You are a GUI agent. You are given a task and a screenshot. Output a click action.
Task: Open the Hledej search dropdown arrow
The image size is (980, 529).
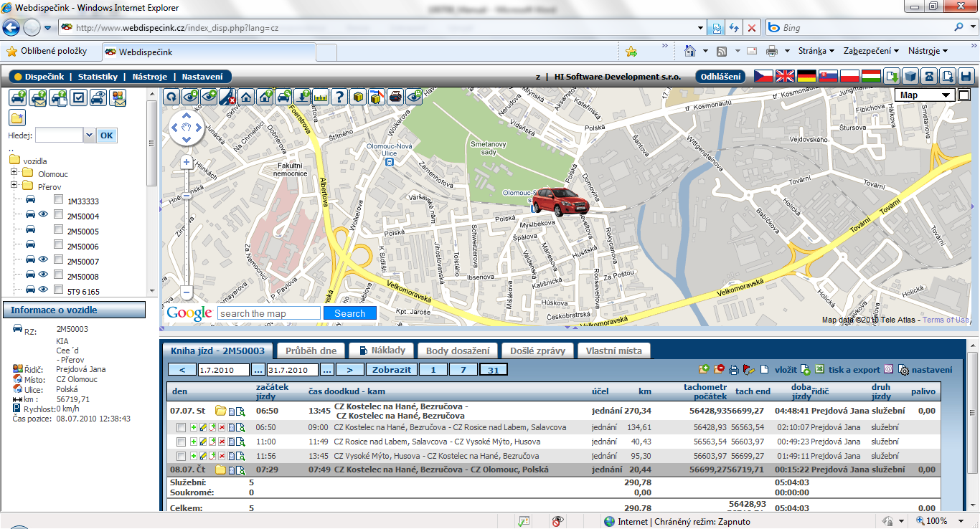tap(90, 135)
